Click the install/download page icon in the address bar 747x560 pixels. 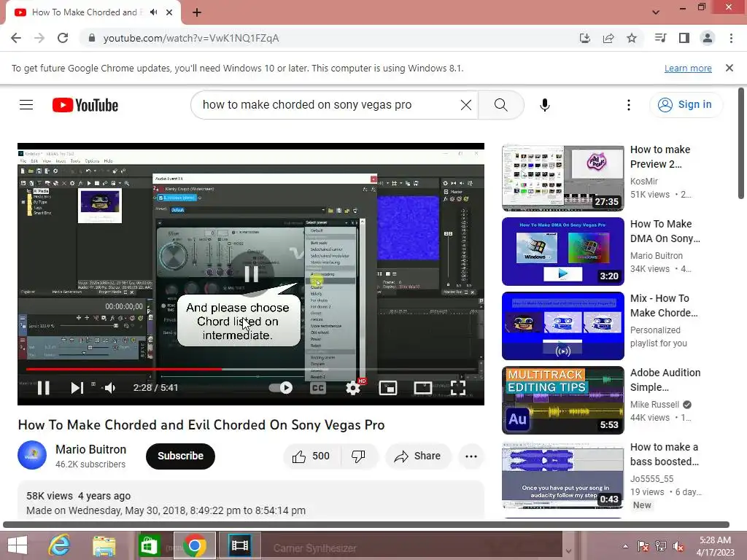click(x=584, y=38)
